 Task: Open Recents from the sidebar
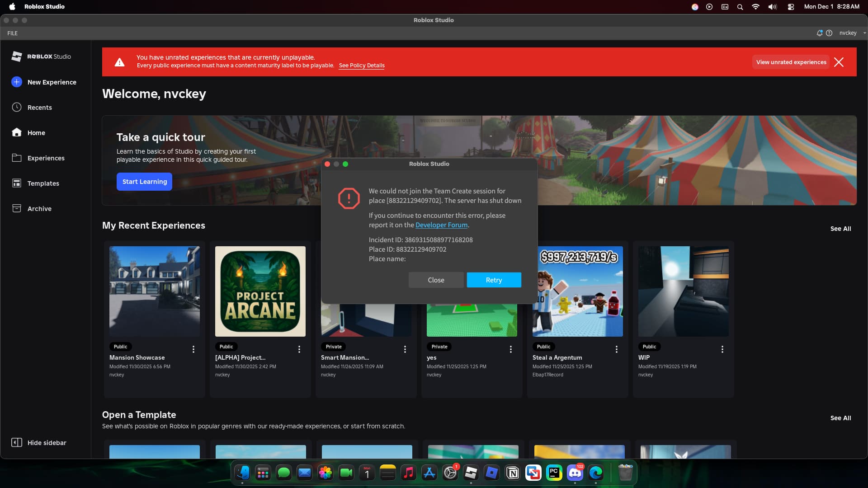tap(39, 108)
